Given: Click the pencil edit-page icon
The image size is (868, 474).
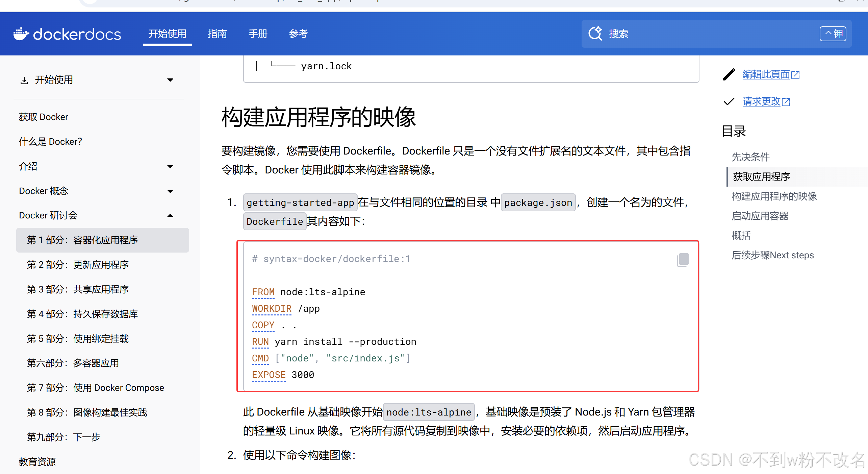Looking at the screenshot, I should (729, 74).
